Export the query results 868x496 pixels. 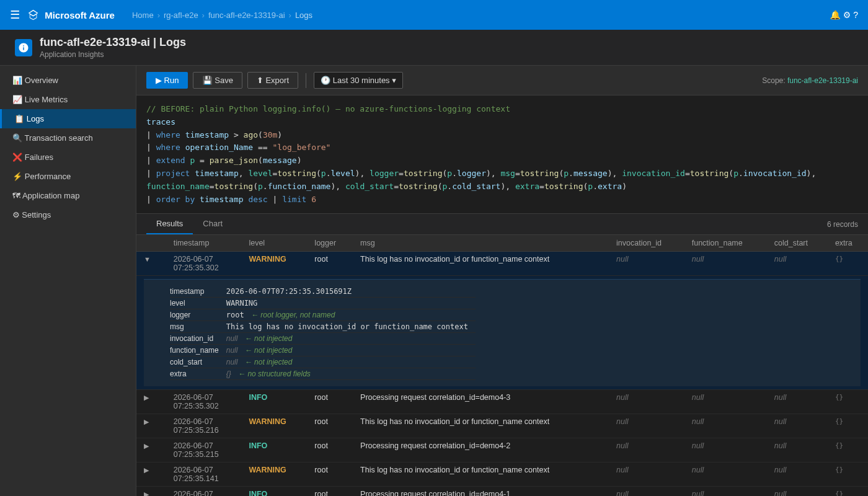[x=273, y=80]
